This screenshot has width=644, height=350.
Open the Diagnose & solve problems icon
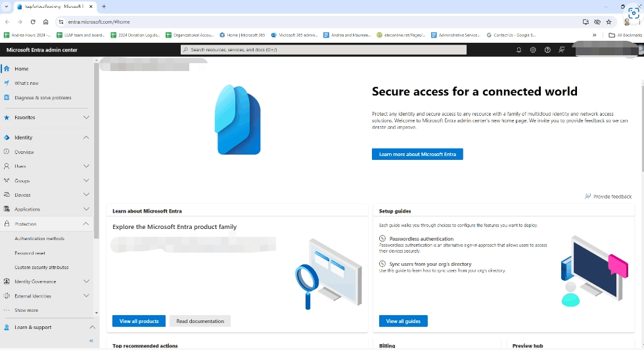pos(7,97)
